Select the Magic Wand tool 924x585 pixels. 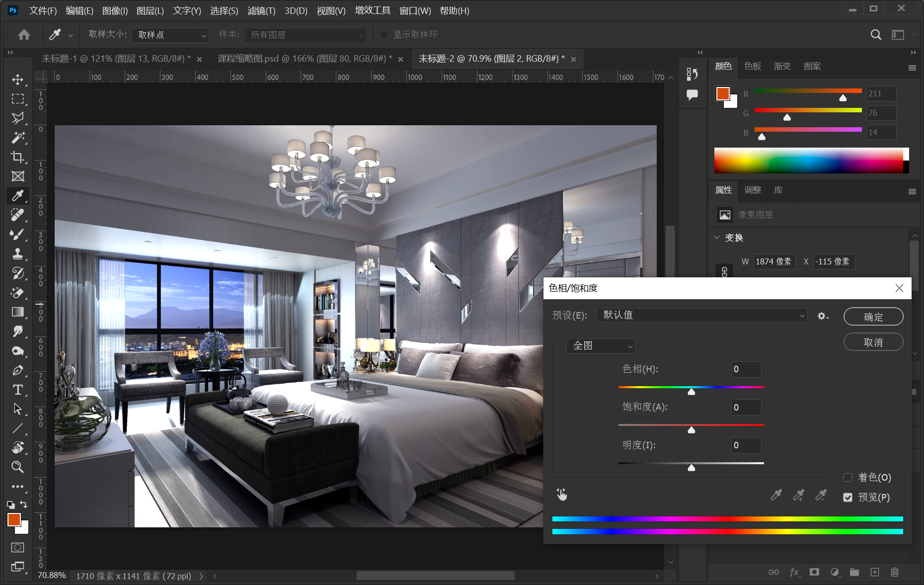[18, 138]
